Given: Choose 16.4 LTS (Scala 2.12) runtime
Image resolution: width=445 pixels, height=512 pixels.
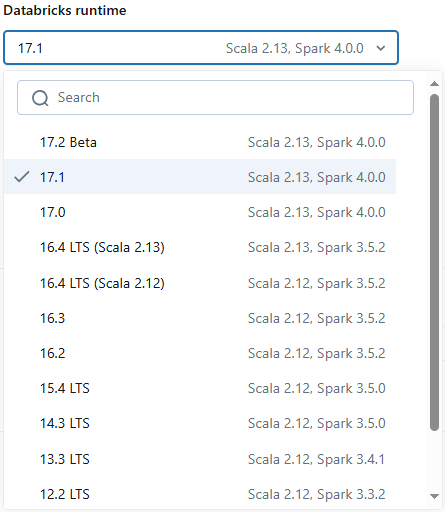Looking at the screenshot, I should 200,283.
